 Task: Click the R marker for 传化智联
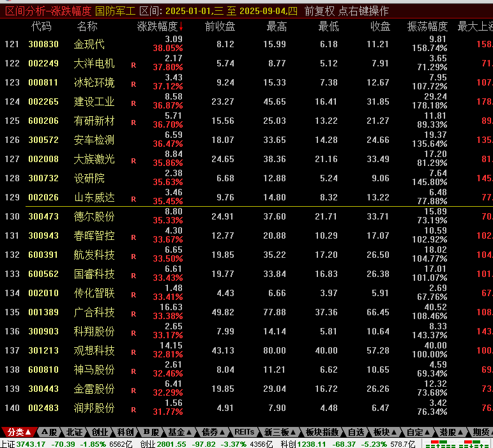[x=133, y=295]
